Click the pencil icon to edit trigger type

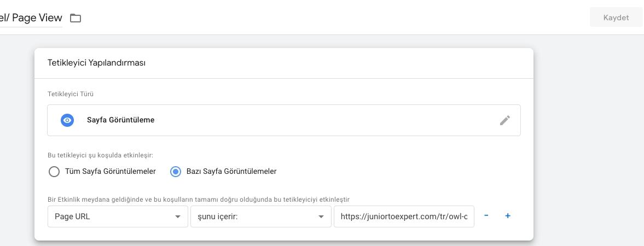click(504, 120)
